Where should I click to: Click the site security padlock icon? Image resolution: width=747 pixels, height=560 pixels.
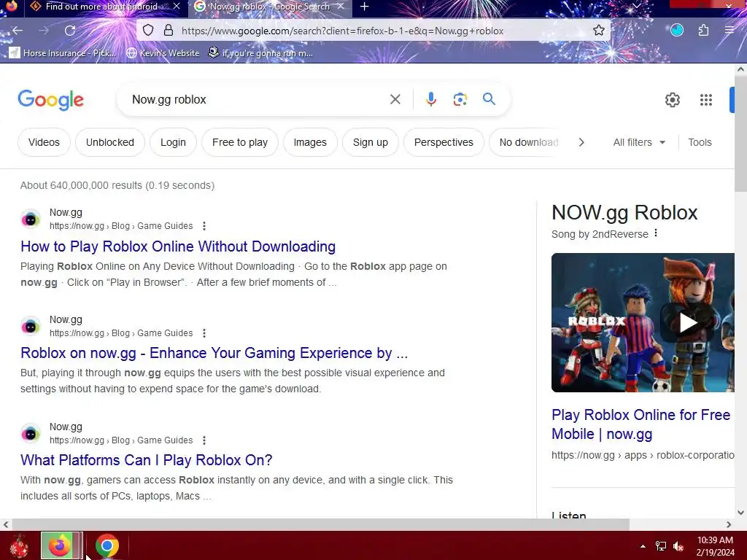click(169, 31)
